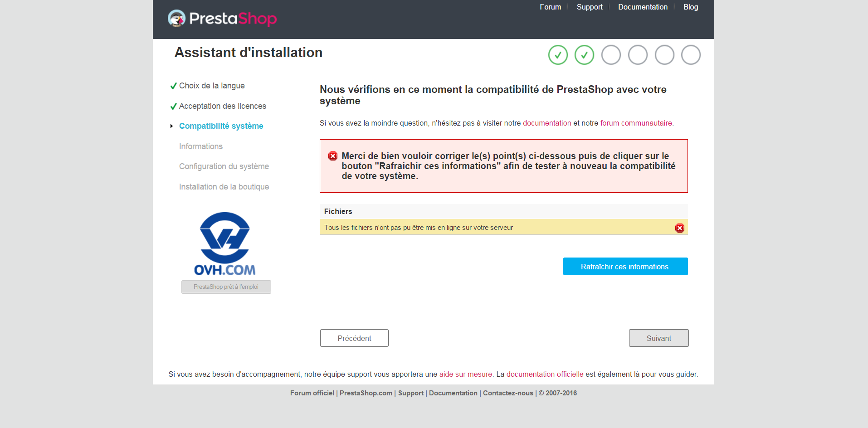Click the red error icon in Fichiers row
The height and width of the screenshot is (428, 868).
pyautogui.click(x=679, y=228)
